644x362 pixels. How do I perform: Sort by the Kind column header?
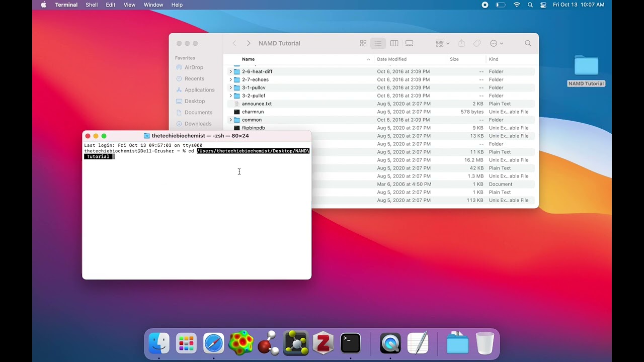511,59
